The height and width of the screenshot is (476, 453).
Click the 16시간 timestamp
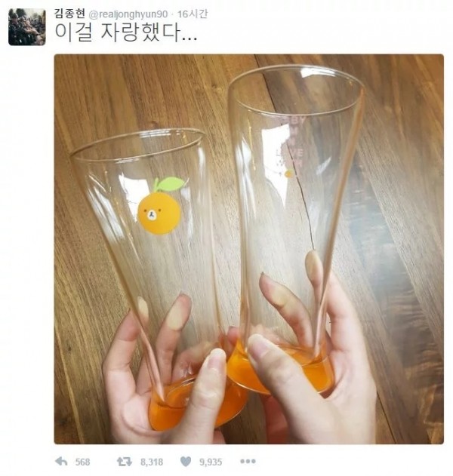click(x=193, y=14)
